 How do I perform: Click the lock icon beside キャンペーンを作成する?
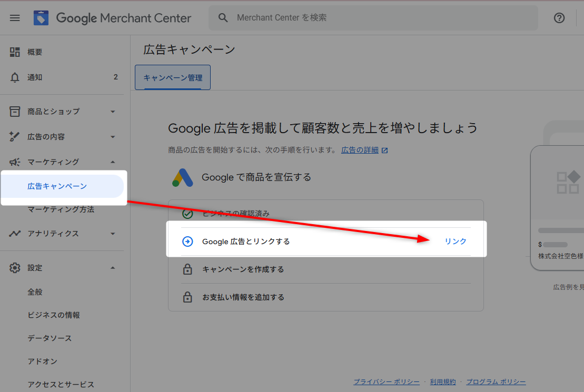click(x=187, y=269)
